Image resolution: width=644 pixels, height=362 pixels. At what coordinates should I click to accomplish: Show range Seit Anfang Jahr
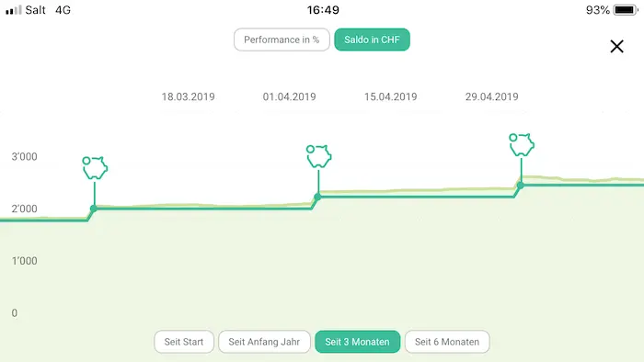pos(264,342)
